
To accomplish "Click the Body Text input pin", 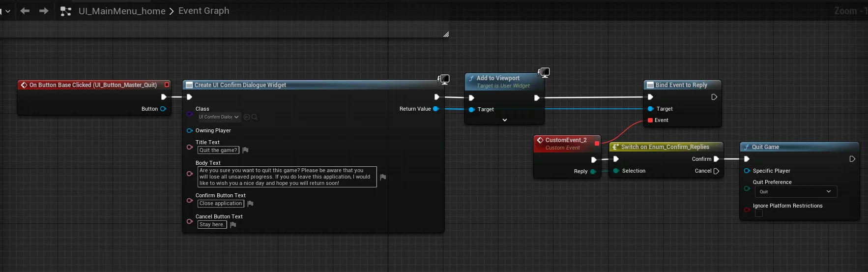I will pos(190,173).
